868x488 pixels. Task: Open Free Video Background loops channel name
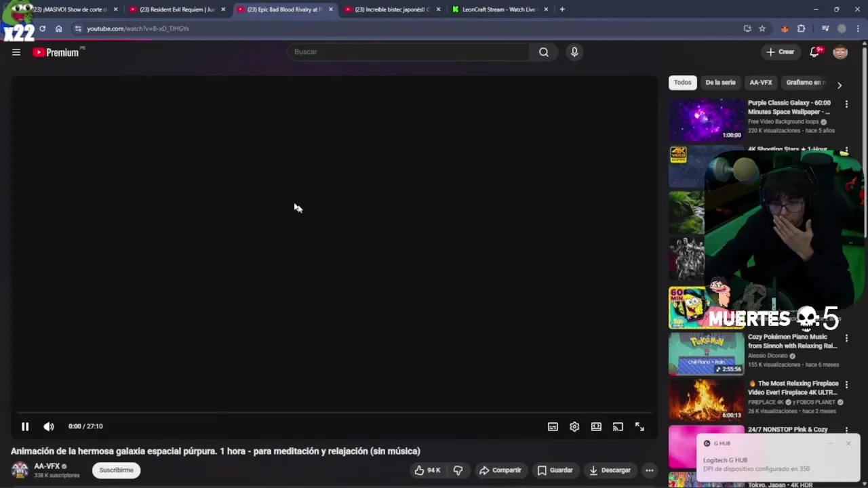coord(783,122)
